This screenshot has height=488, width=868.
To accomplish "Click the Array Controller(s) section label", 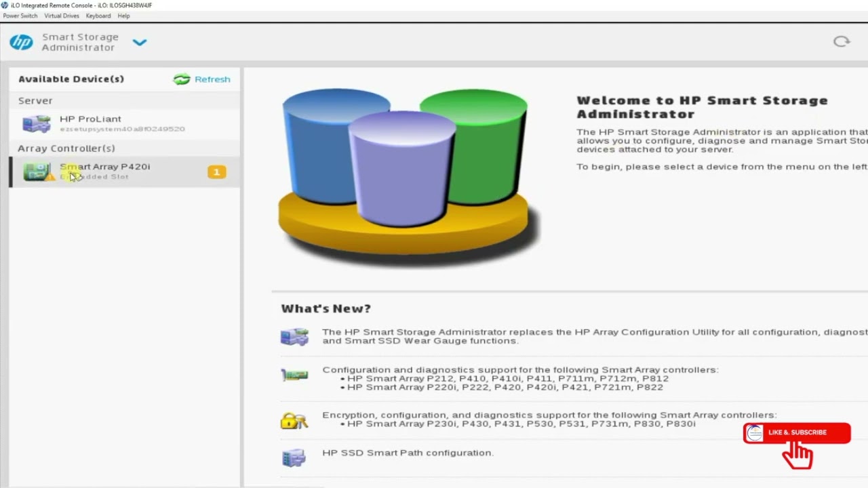I will point(66,148).
